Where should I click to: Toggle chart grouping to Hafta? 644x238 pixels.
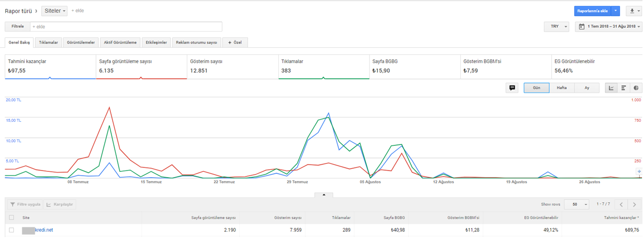click(561, 88)
